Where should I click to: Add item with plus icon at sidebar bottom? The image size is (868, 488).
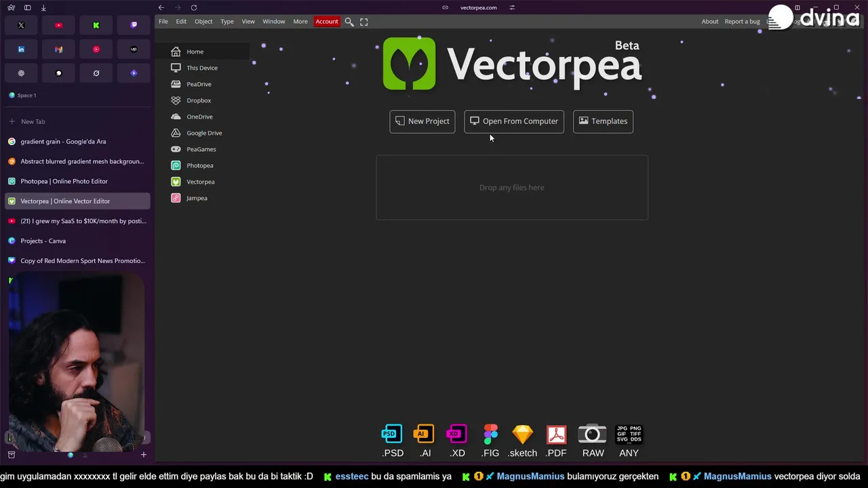143,455
